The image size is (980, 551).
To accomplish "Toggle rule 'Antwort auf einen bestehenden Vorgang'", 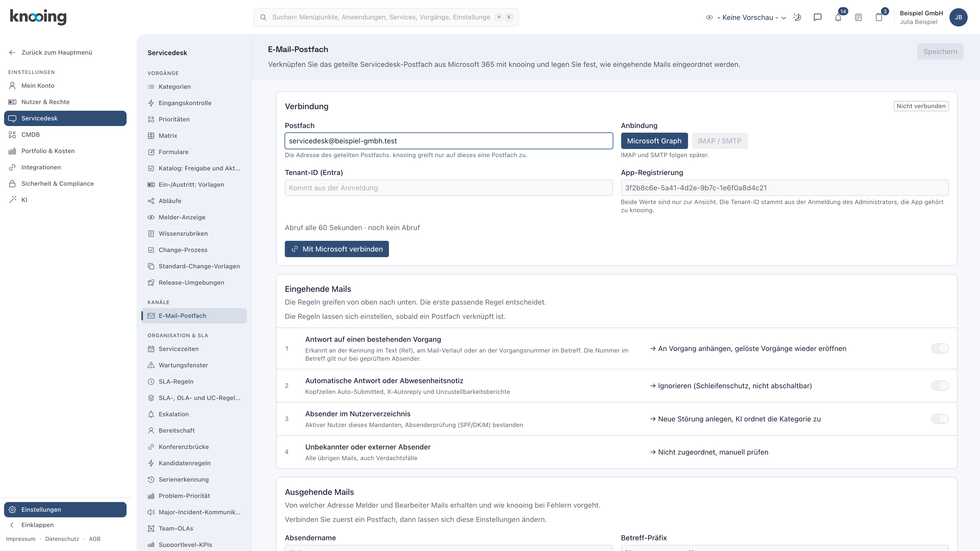I will click(x=940, y=349).
